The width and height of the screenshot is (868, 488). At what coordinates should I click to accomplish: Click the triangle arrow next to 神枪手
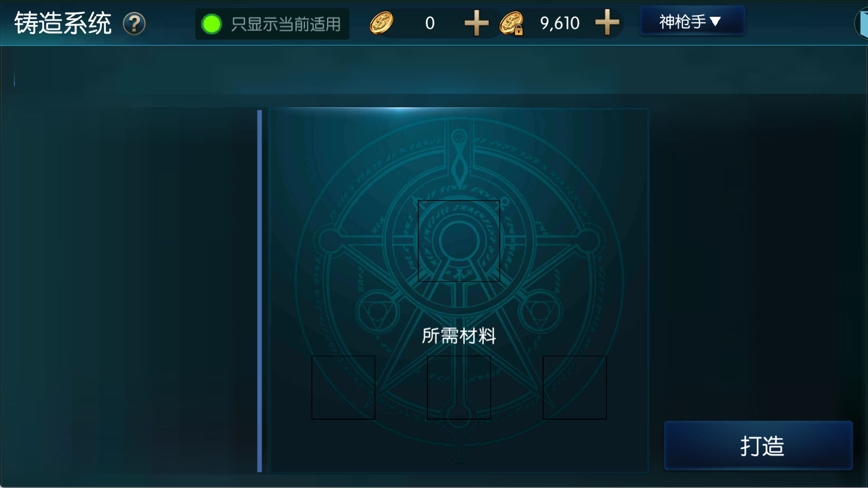716,22
